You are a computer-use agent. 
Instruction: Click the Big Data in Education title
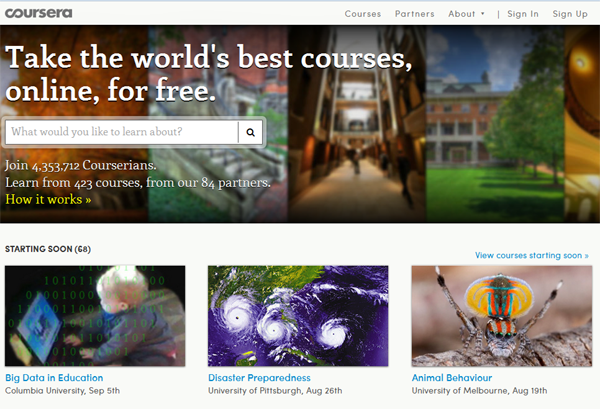click(x=54, y=378)
